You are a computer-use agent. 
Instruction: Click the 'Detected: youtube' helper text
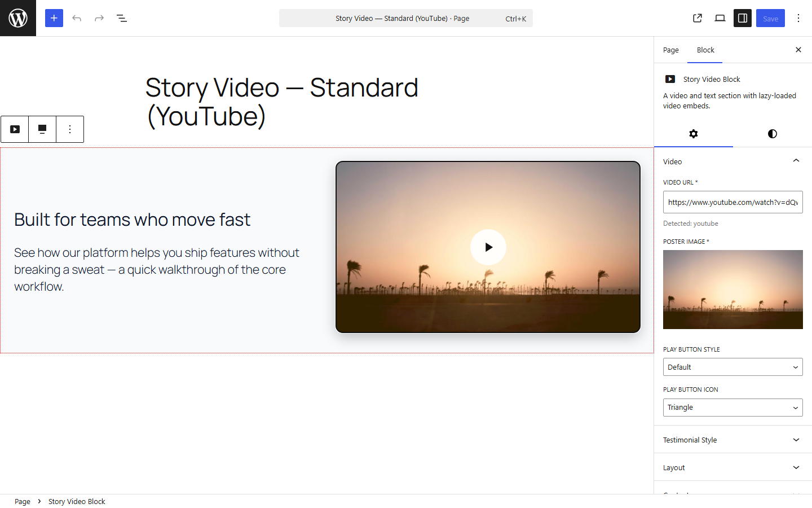point(691,224)
